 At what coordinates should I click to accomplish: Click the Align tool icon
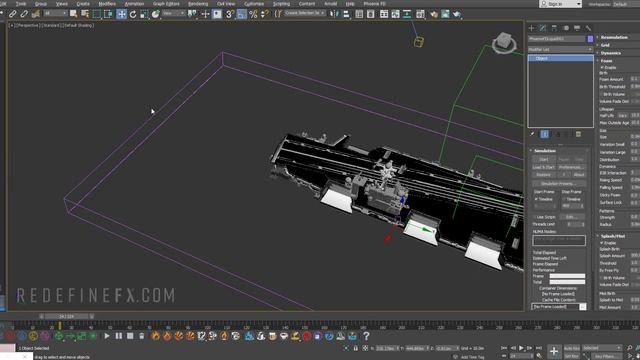click(346, 14)
